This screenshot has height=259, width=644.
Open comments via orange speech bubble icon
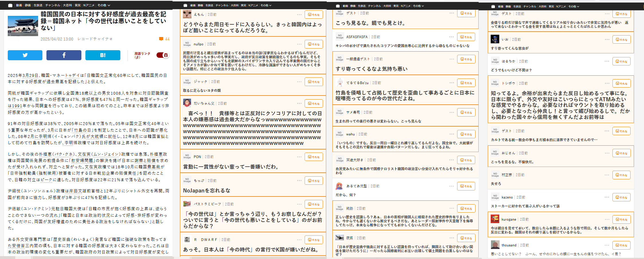[x=161, y=39]
